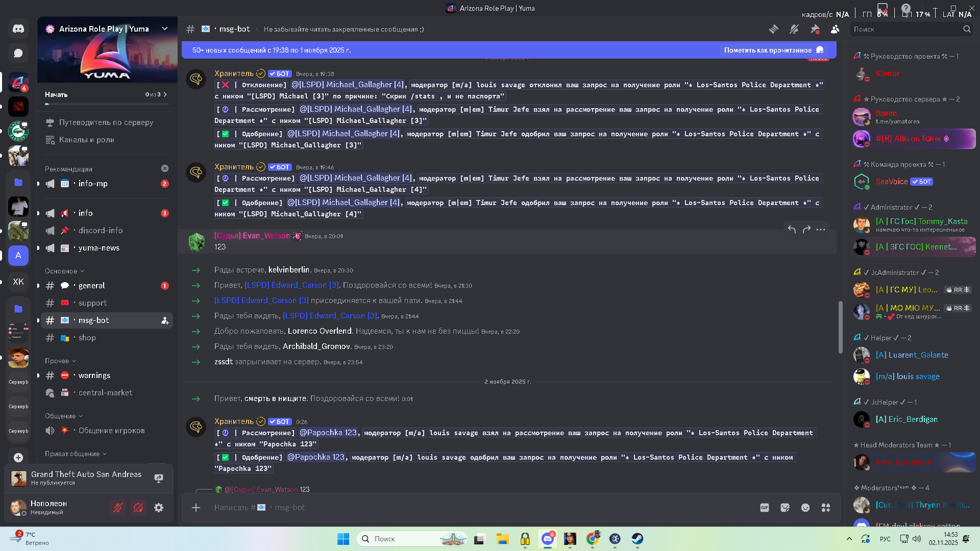Viewport: 980px width, 551px height.
Task: Open the emoji picker
Action: (805, 508)
